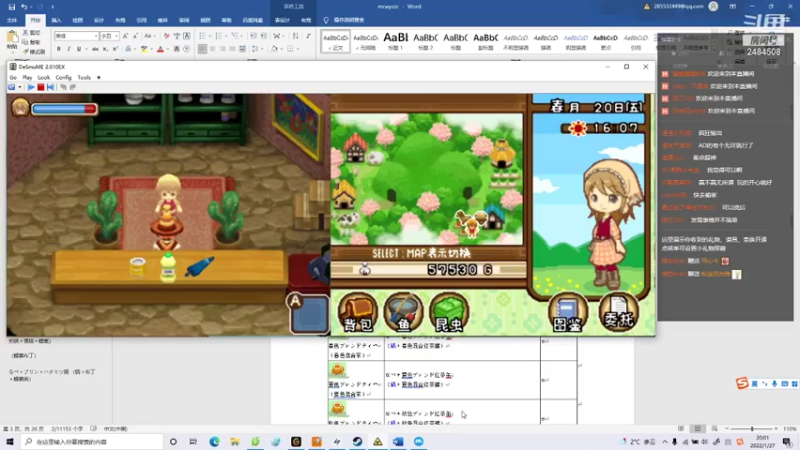Switch to the 插入 ribbon tab
This screenshot has width=800, height=450.
click(x=56, y=20)
